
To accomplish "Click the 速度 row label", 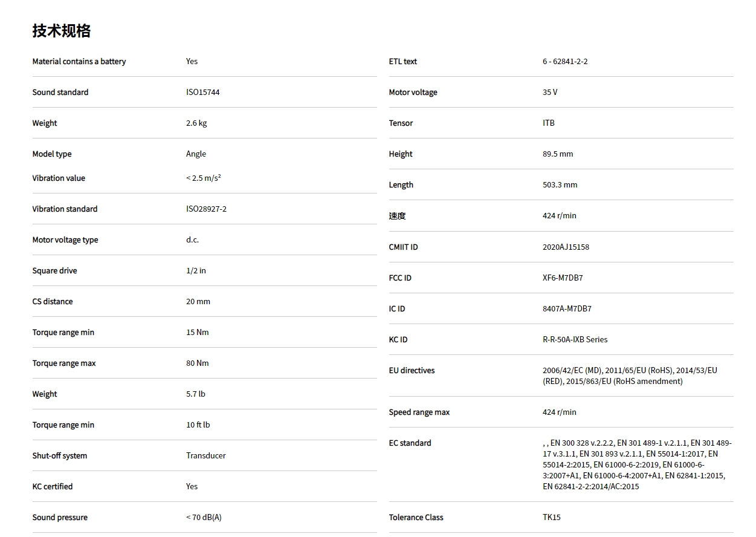I will pyautogui.click(x=397, y=216).
